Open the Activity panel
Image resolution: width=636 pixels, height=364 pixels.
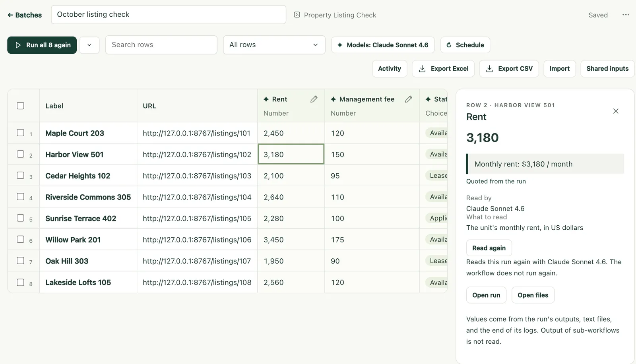point(390,69)
